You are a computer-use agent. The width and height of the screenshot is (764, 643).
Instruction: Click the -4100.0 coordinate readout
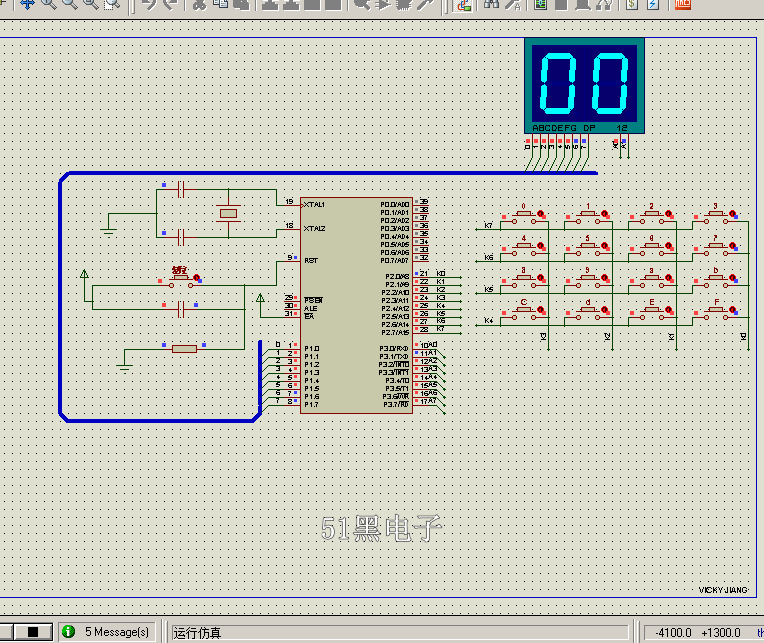pyautogui.click(x=673, y=632)
